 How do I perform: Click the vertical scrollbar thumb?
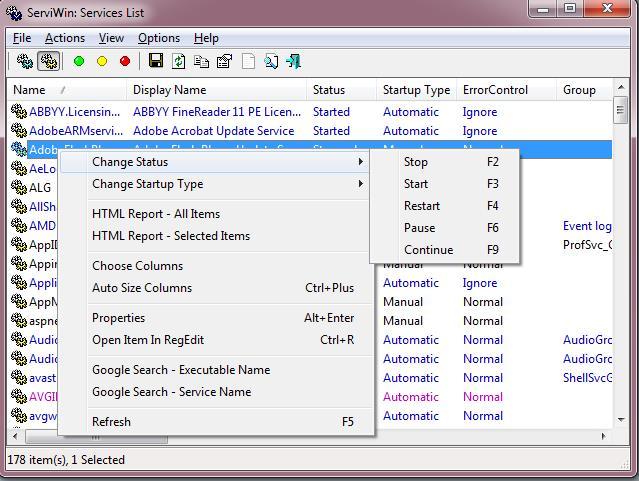621,110
